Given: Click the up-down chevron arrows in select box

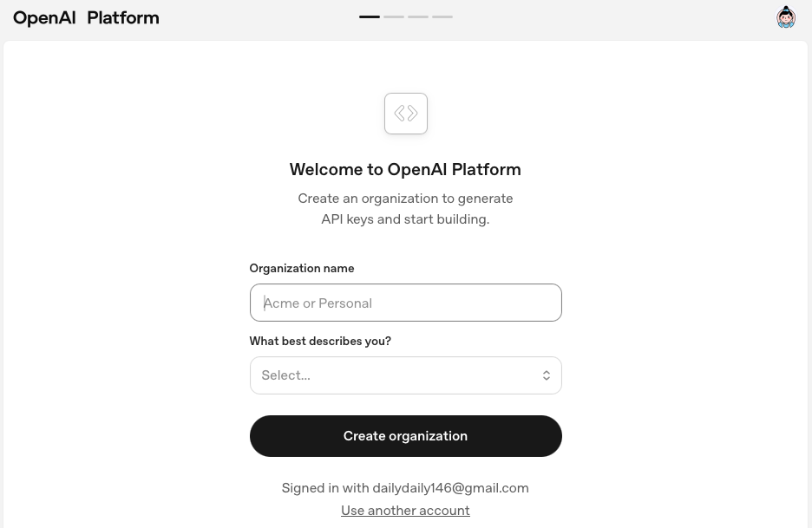Looking at the screenshot, I should click(x=547, y=375).
